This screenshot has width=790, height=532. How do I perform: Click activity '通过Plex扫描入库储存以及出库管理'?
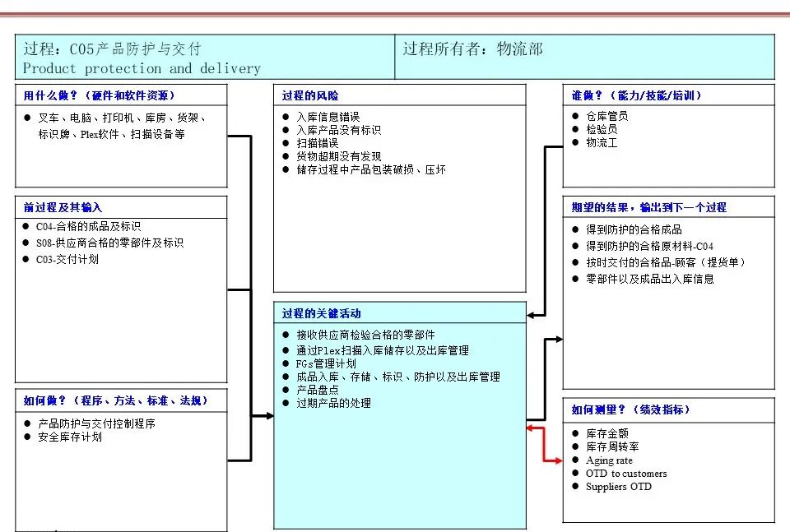pyautogui.click(x=383, y=351)
